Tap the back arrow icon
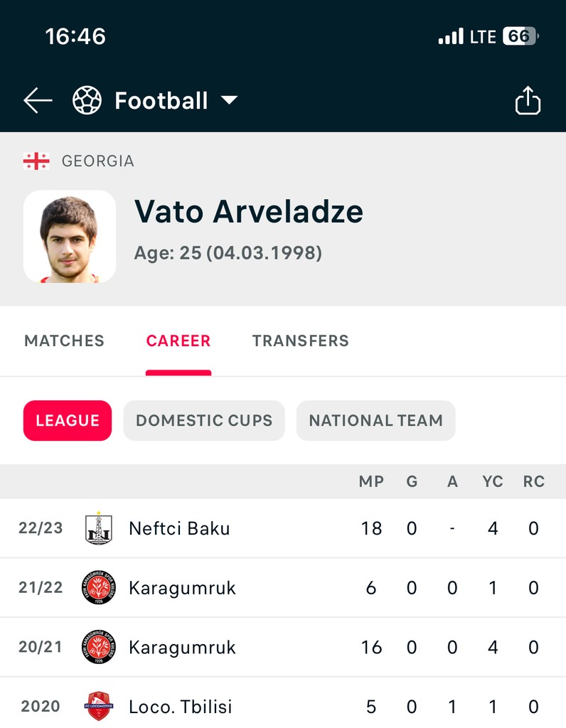 coord(38,101)
